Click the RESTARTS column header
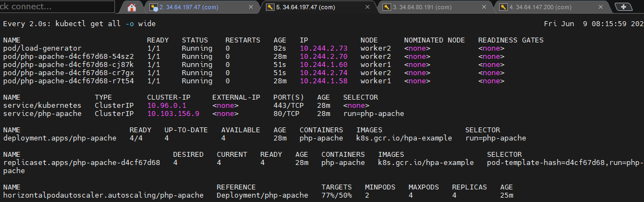Image resolution: width=644 pixels, height=202 pixels. (243, 40)
